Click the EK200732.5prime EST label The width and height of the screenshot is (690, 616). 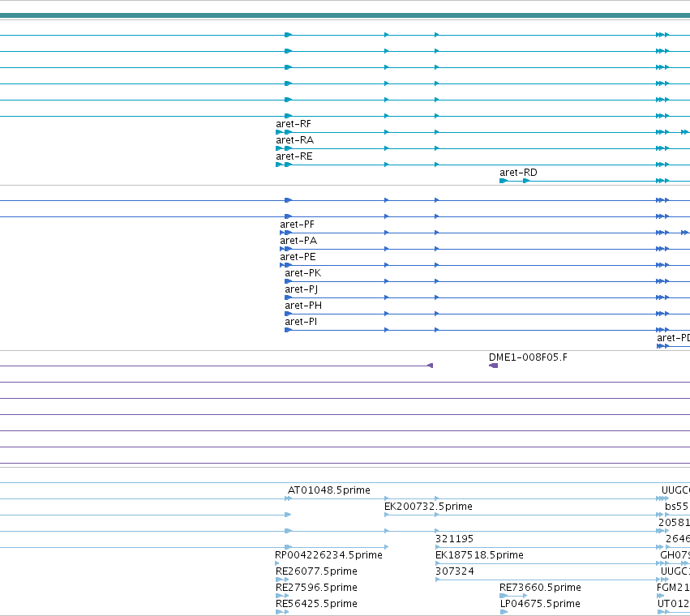pos(428,507)
